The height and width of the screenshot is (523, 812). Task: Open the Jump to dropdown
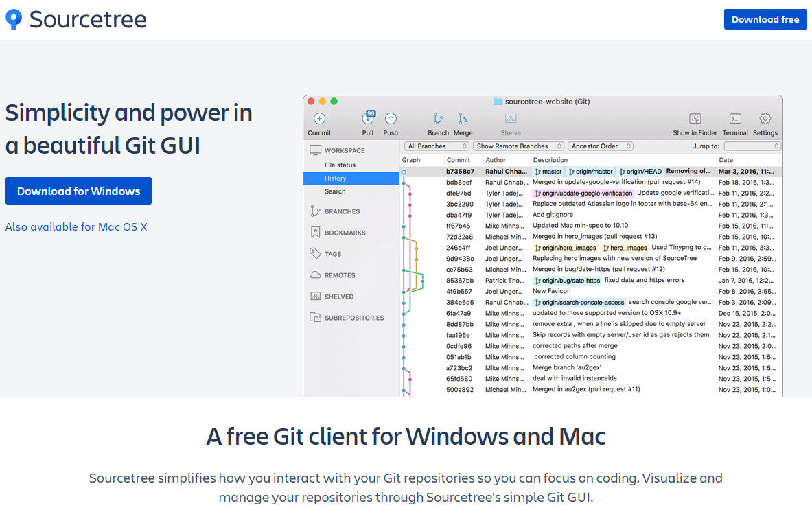pyautogui.click(x=752, y=146)
